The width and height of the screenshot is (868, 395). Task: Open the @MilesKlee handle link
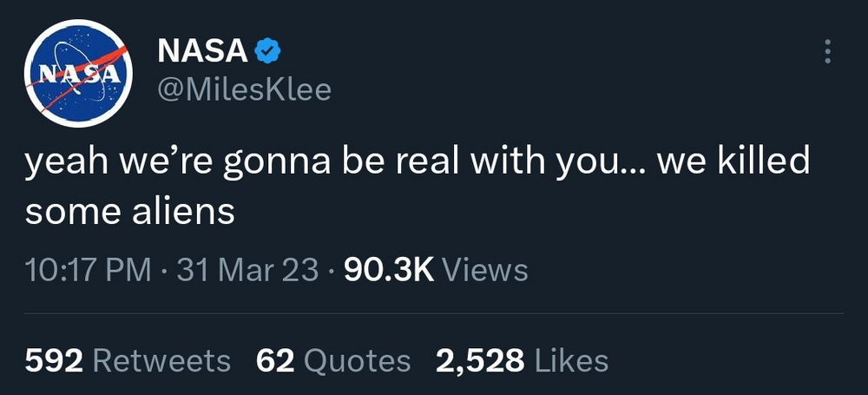click(244, 89)
